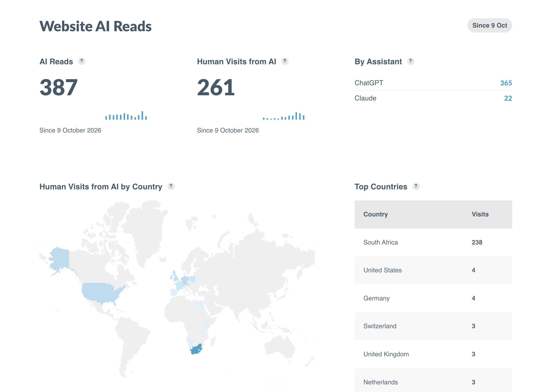Click the help icon next to AI Reads
557x392 pixels.
[x=82, y=61]
